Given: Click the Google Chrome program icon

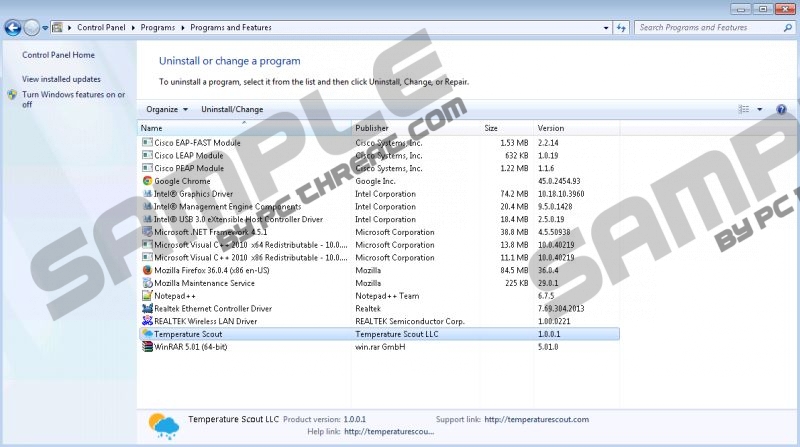Looking at the screenshot, I should click(x=147, y=181).
